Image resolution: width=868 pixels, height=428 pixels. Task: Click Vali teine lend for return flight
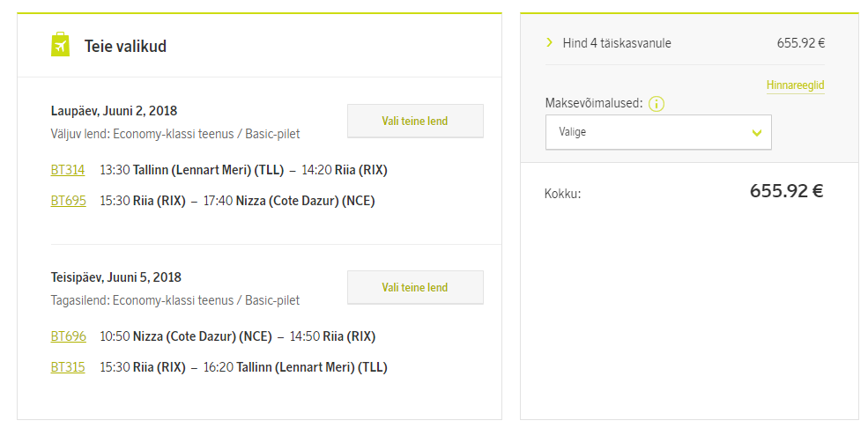click(415, 288)
